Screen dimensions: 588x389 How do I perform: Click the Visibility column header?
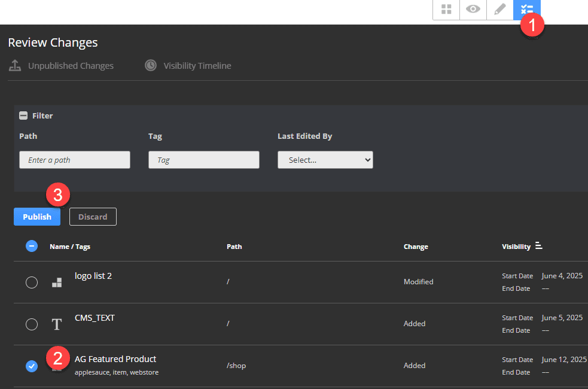pos(516,247)
